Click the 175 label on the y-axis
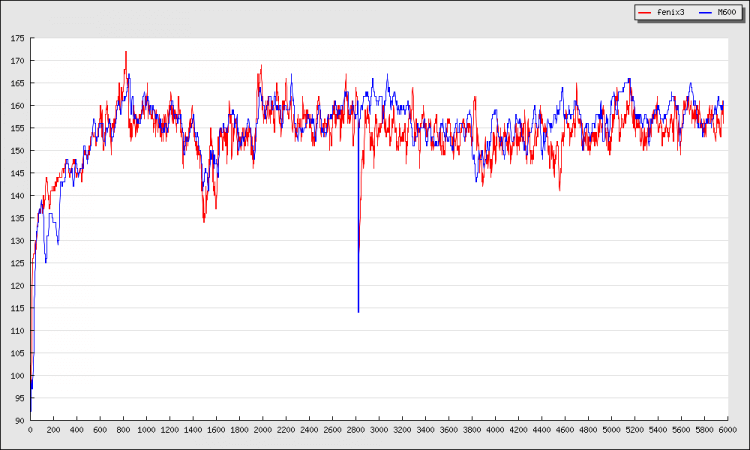The image size is (750, 450). pyautogui.click(x=18, y=38)
